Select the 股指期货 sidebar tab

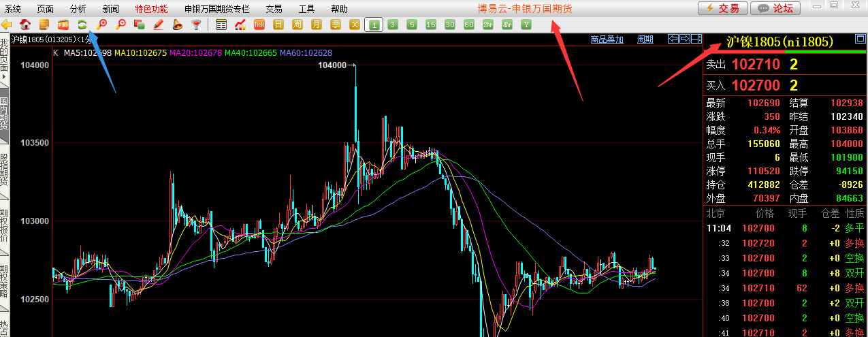[4, 165]
